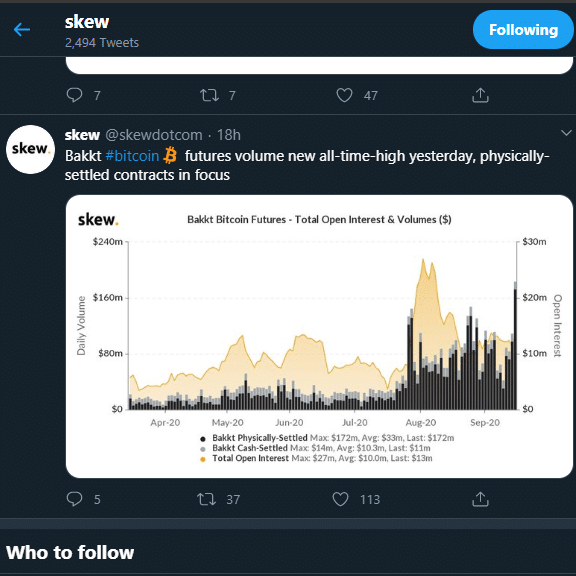Share the Bakkt futures tweet
Screen dimensions: 576x576
tap(480, 499)
